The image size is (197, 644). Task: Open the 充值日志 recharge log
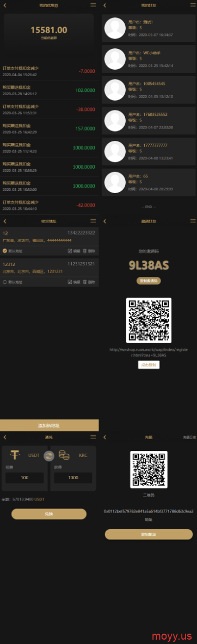click(189, 437)
